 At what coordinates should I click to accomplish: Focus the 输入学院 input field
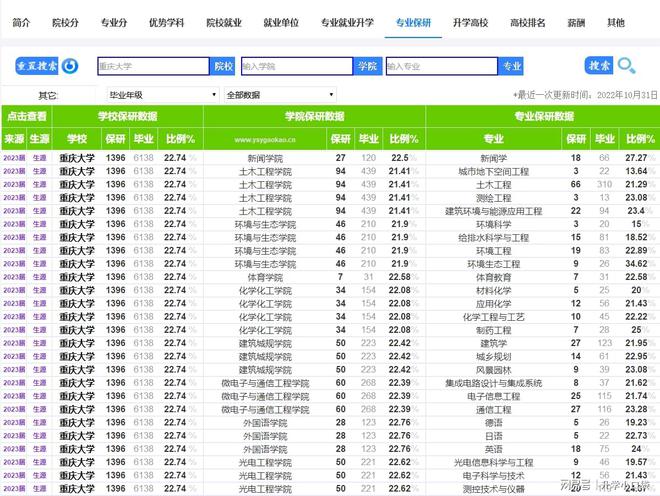297,66
